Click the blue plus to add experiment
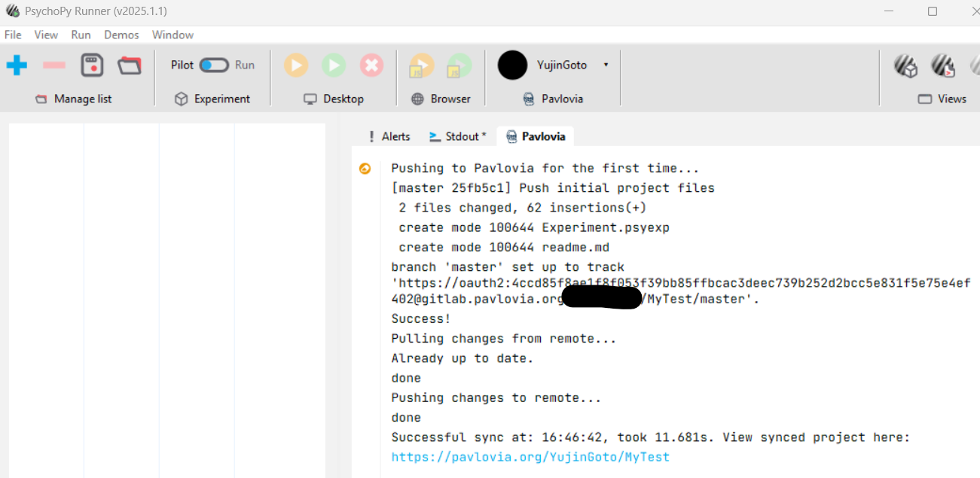Image resolution: width=980 pixels, height=478 pixels. tap(17, 65)
